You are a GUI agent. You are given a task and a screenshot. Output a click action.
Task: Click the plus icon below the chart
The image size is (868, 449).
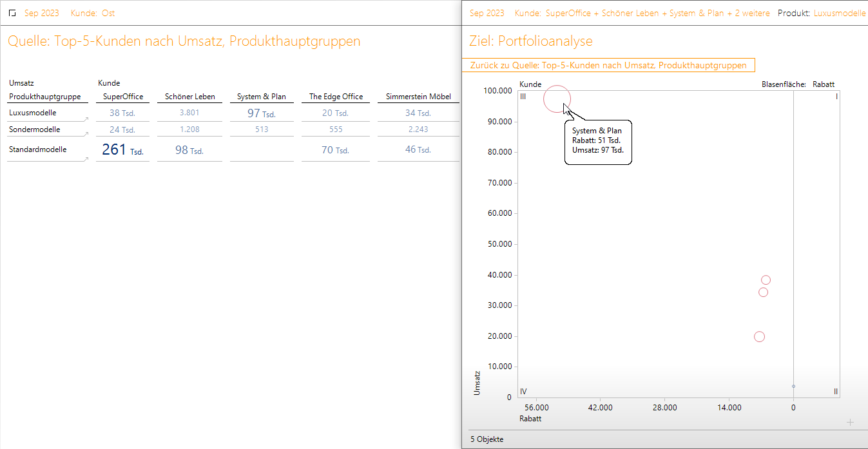[850, 423]
